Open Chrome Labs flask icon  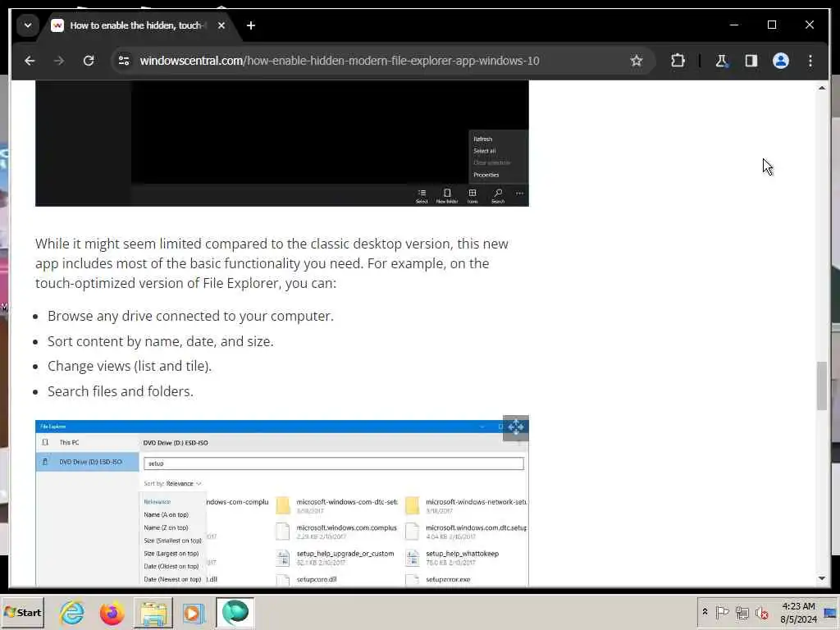pos(722,61)
